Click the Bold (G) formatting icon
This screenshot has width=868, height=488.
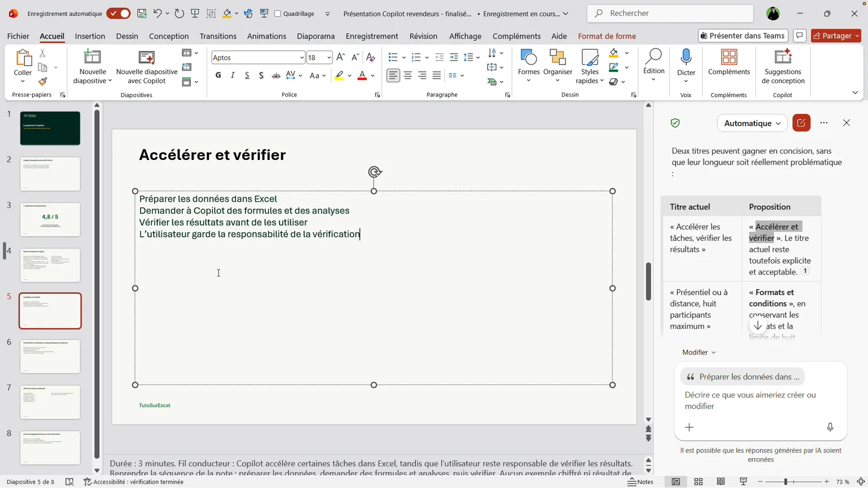[218, 75]
